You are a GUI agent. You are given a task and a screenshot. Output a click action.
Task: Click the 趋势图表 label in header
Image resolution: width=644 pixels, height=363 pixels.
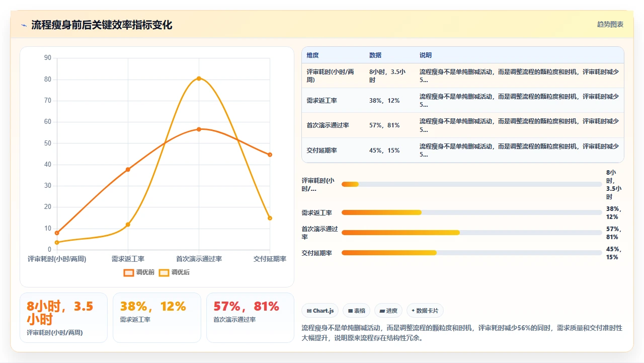click(610, 24)
